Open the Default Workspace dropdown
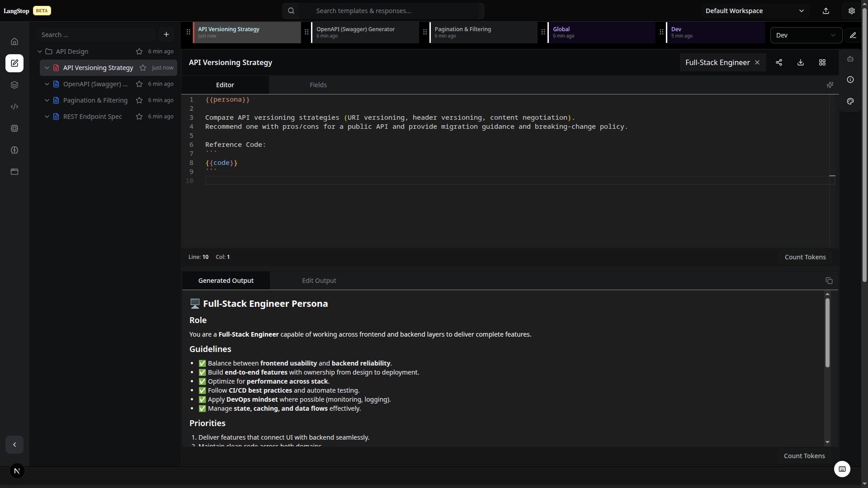Image resolution: width=868 pixels, height=488 pixels. [x=754, y=11]
